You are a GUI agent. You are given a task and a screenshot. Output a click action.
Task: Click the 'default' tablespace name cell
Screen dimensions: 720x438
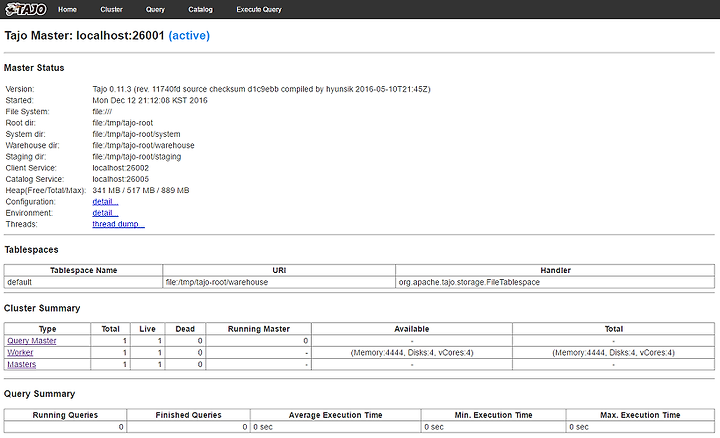(84, 282)
